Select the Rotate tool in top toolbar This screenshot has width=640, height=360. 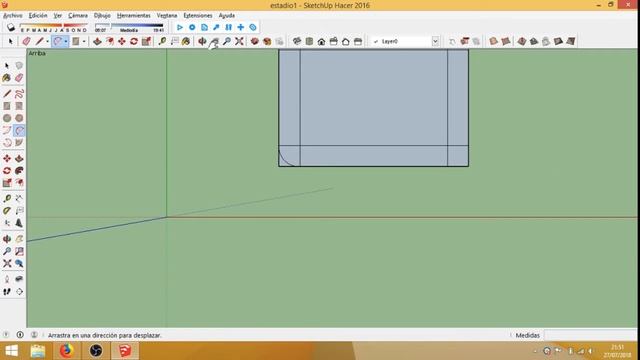(134, 41)
